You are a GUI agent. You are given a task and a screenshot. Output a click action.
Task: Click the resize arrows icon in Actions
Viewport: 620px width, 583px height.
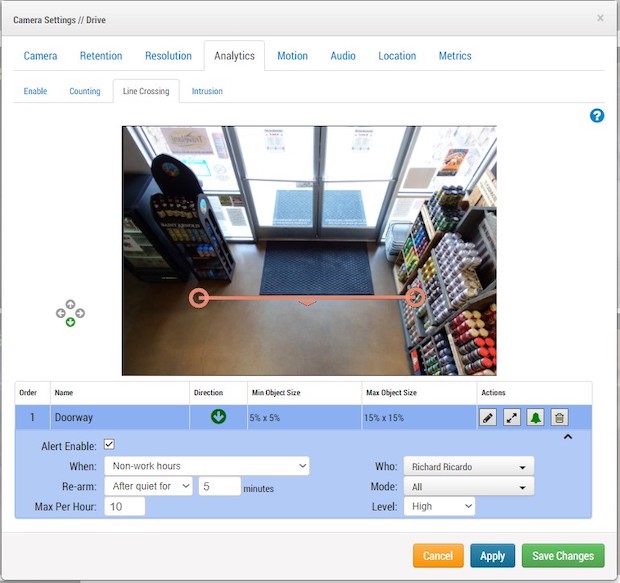(x=512, y=417)
